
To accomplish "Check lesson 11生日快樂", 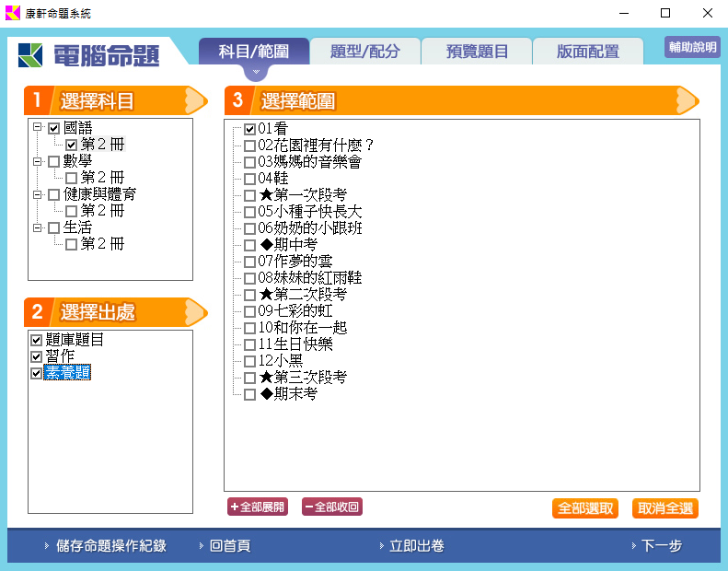I will click(x=249, y=344).
